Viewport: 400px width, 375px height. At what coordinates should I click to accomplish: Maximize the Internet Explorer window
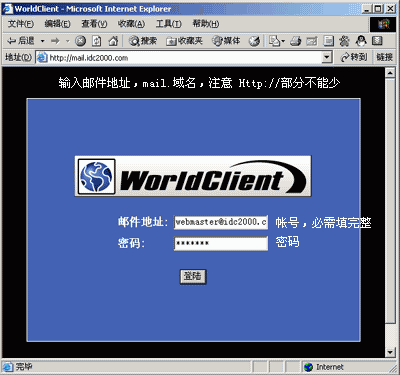coord(378,9)
